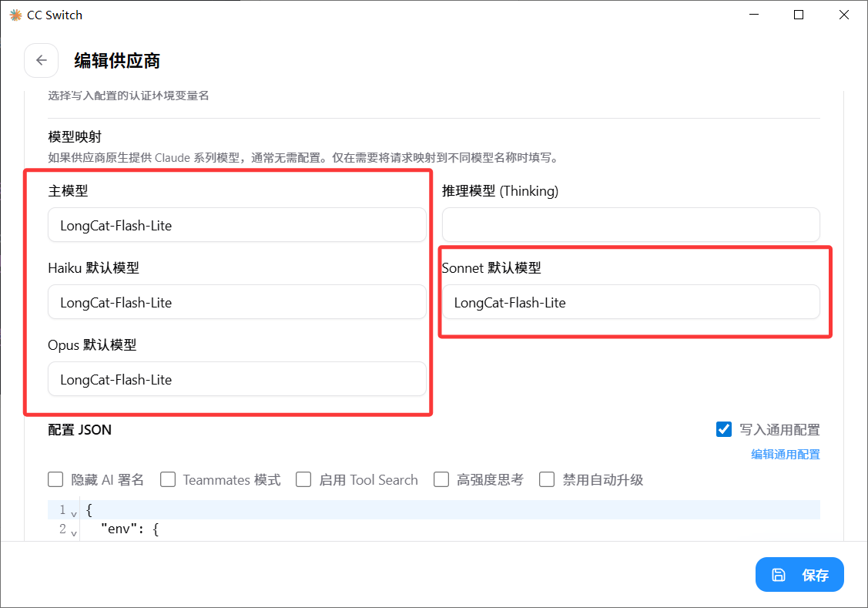
Task: Click the 编辑供应商 page title
Action: [x=117, y=61]
